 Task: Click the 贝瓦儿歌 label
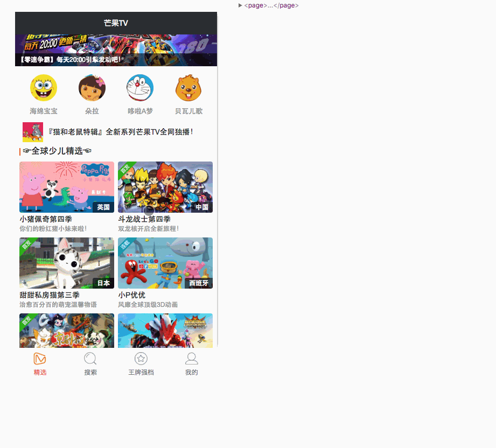[189, 111]
